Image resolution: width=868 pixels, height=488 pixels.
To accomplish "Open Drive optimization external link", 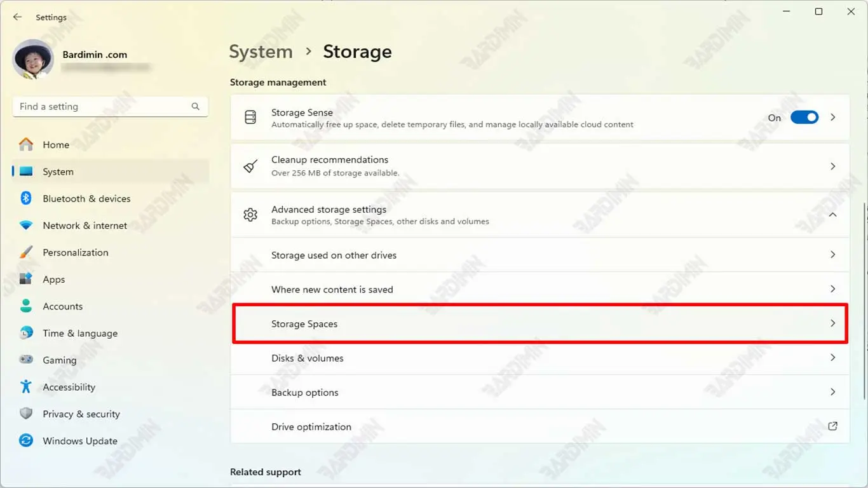I will pyautogui.click(x=832, y=426).
